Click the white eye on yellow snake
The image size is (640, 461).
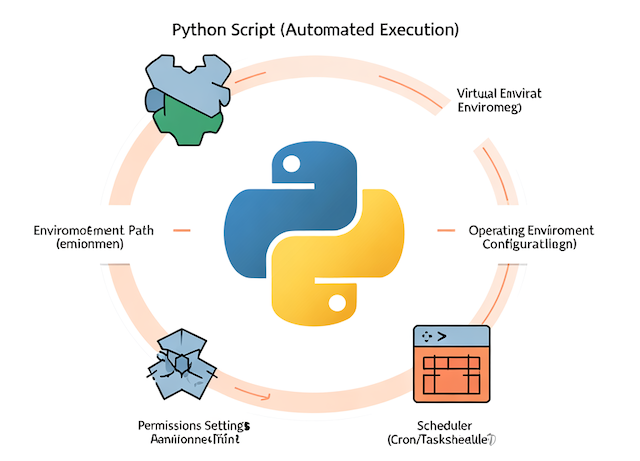(336, 301)
